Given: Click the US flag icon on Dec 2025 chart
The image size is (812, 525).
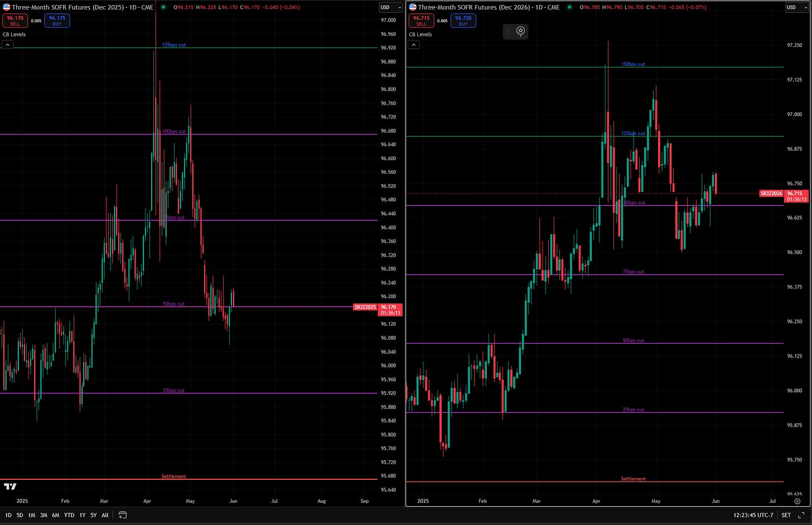Looking at the screenshot, I should [x=7, y=7].
